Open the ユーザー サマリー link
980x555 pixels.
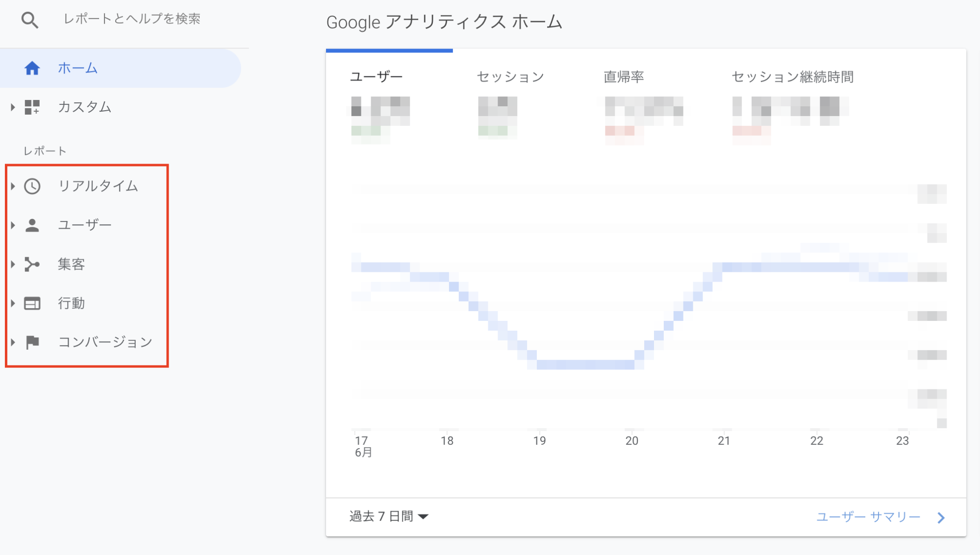868,517
